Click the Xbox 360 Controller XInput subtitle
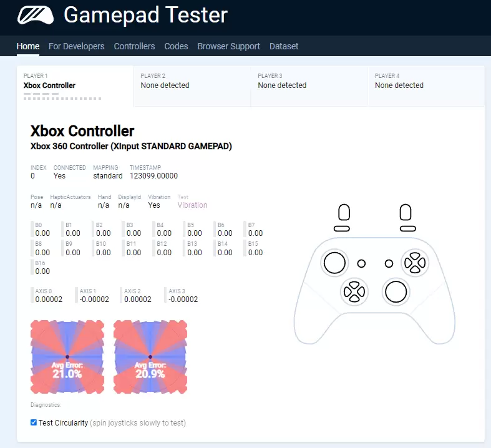Viewport: 491px width, 448px height. click(131, 146)
